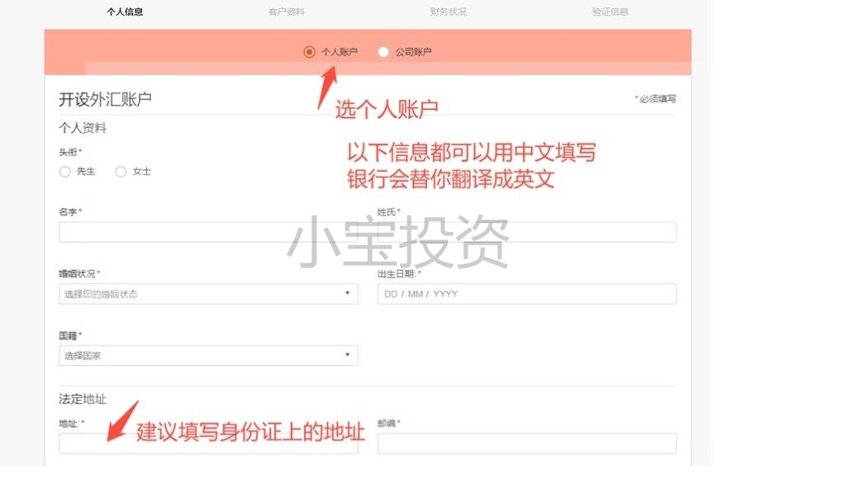This screenshot has height=504, width=846.
Task: Select the 验证信息 tab
Action: [610, 12]
